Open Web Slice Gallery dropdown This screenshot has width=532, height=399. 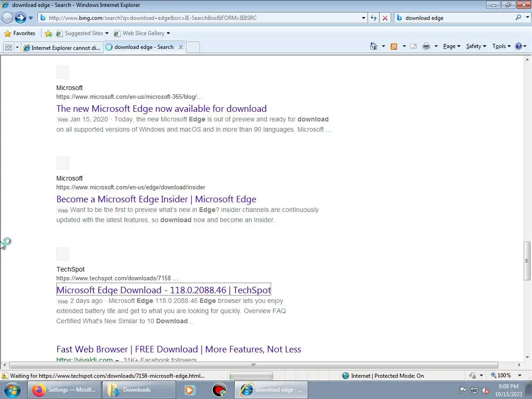tap(142, 33)
